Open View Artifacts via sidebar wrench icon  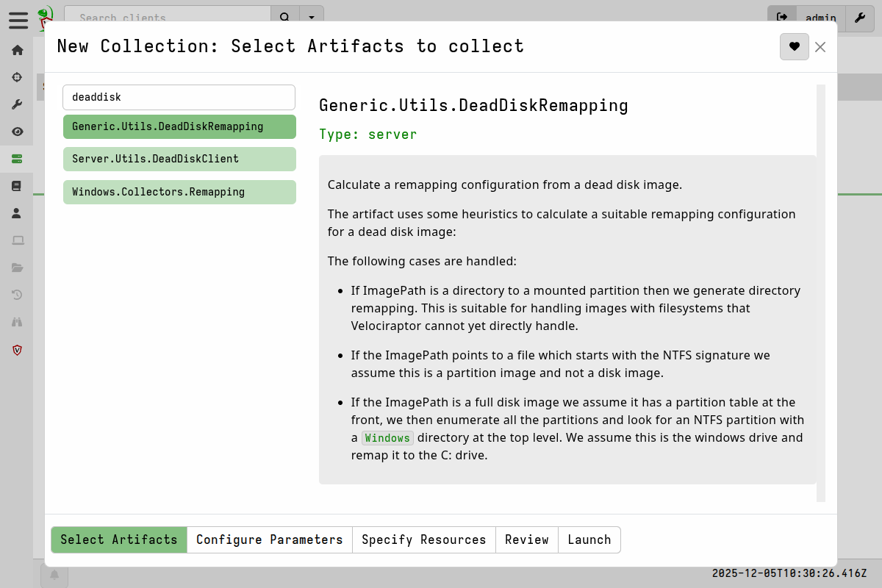(x=17, y=104)
